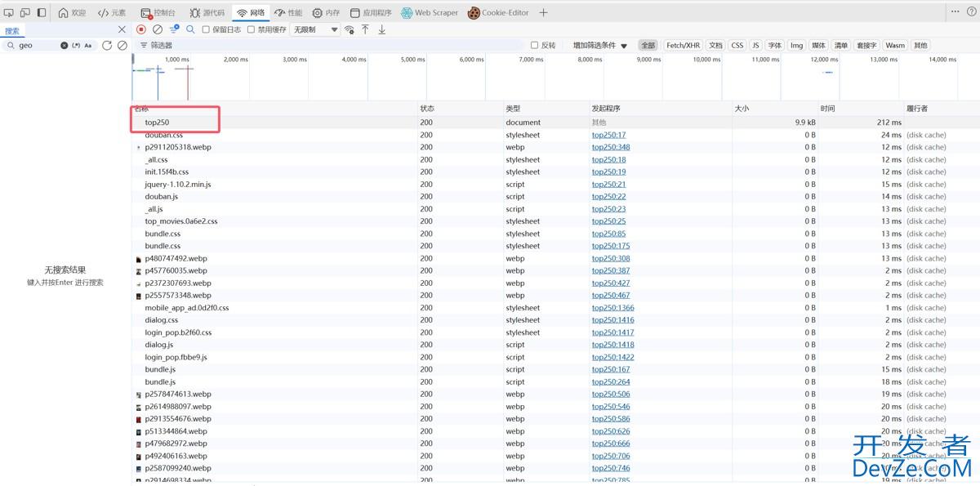Select the top250 document request row
The image size is (980, 486).
tap(157, 123)
